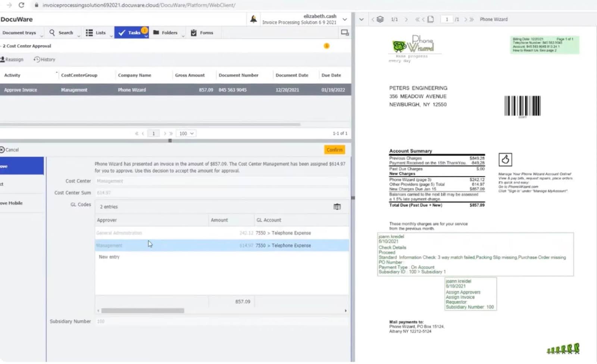Toggle the split-screen layout icon top right
This screenshot has height=364, width=597.
[x=344, y=32]
